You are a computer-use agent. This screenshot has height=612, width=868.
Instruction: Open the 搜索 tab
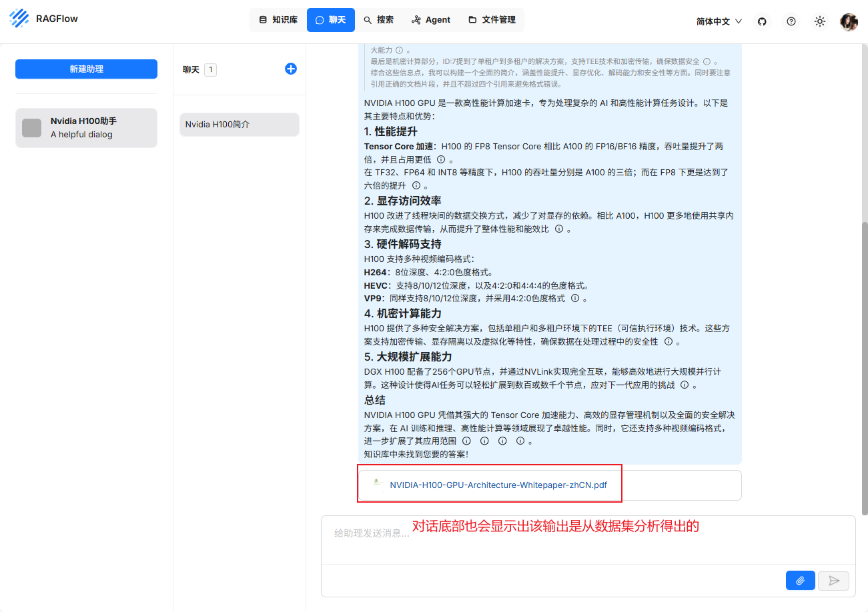(378, 20)
